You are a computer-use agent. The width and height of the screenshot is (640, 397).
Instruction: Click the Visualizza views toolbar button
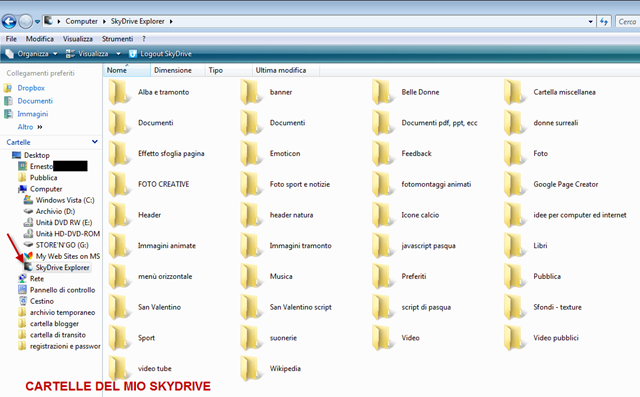(87, 54)
